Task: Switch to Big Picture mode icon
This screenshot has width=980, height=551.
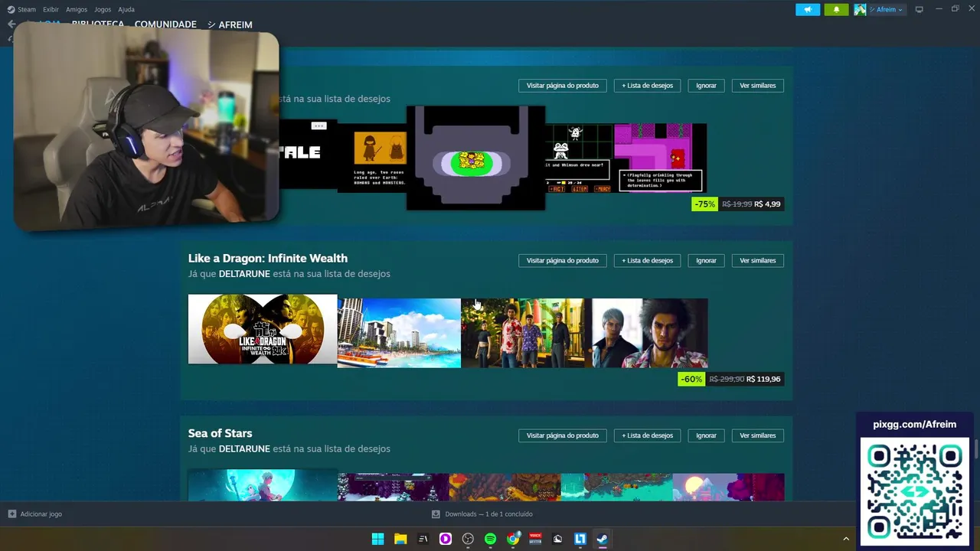Action: (920, 9)
